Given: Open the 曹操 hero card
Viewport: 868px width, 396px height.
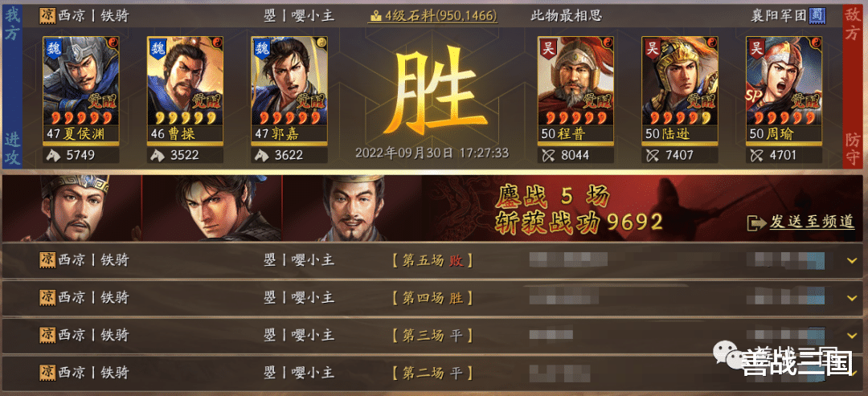Looking at the screenshot, I should (x=185, y=88).
